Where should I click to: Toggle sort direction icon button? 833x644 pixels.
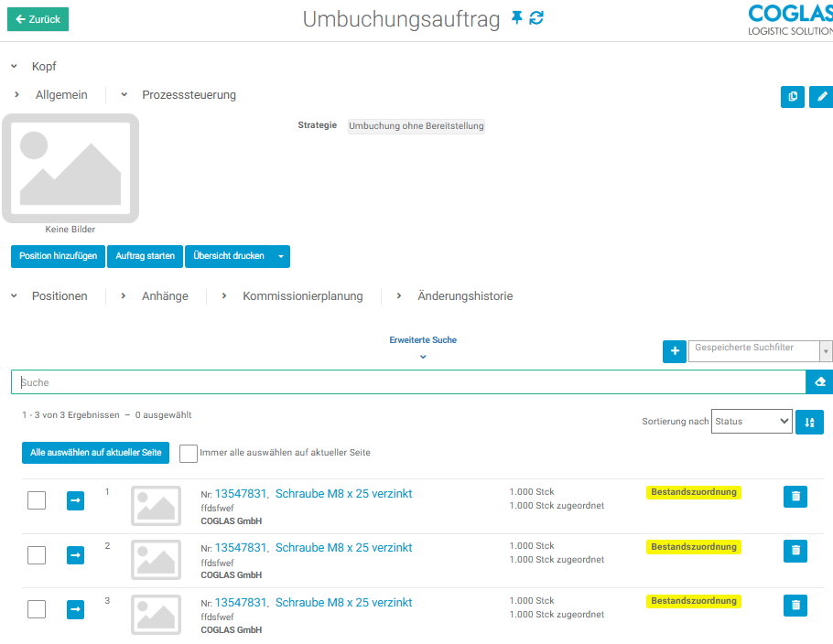click(x=809, y=422)
